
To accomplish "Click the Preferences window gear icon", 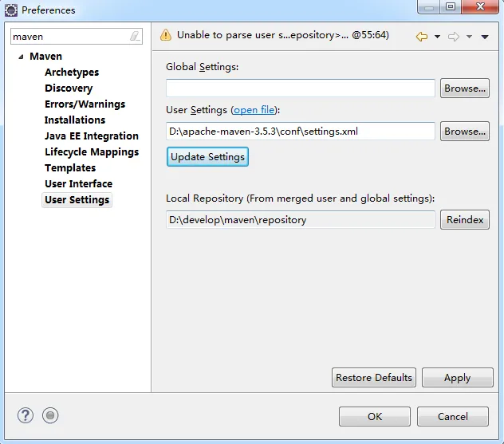I will [x=11, y=10].
